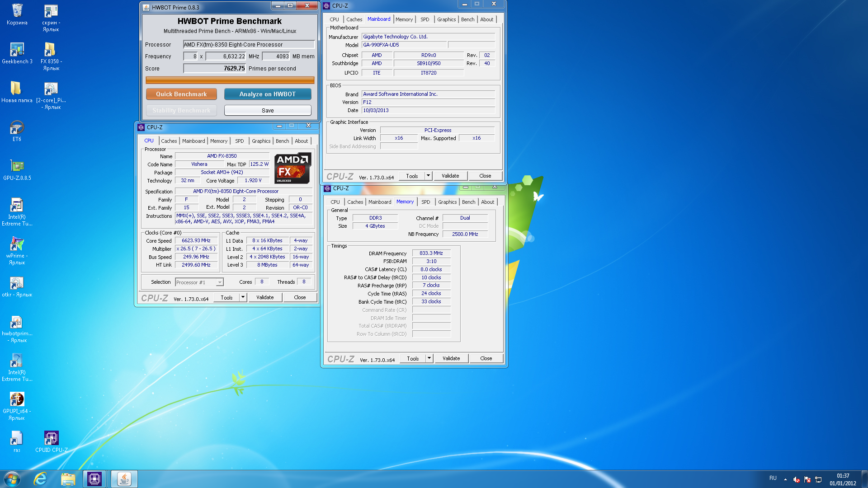Expand the Tools arrow in the Memory window
This screenshot has height=488, width=868.
(429, 358)
